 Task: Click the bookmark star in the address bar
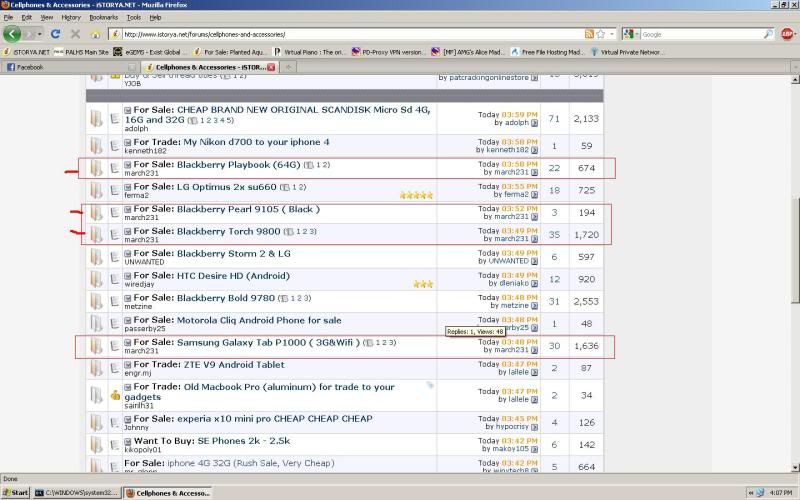click(600, 34)
